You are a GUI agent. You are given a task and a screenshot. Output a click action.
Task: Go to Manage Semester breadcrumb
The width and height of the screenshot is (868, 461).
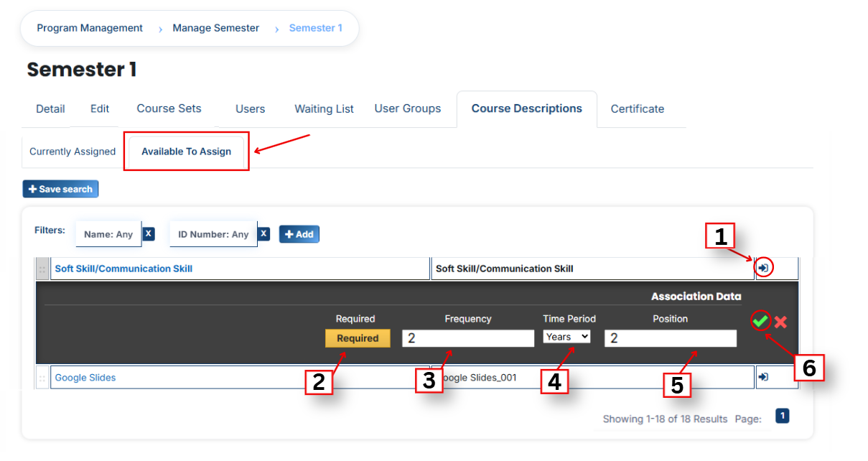pos(216,28)
